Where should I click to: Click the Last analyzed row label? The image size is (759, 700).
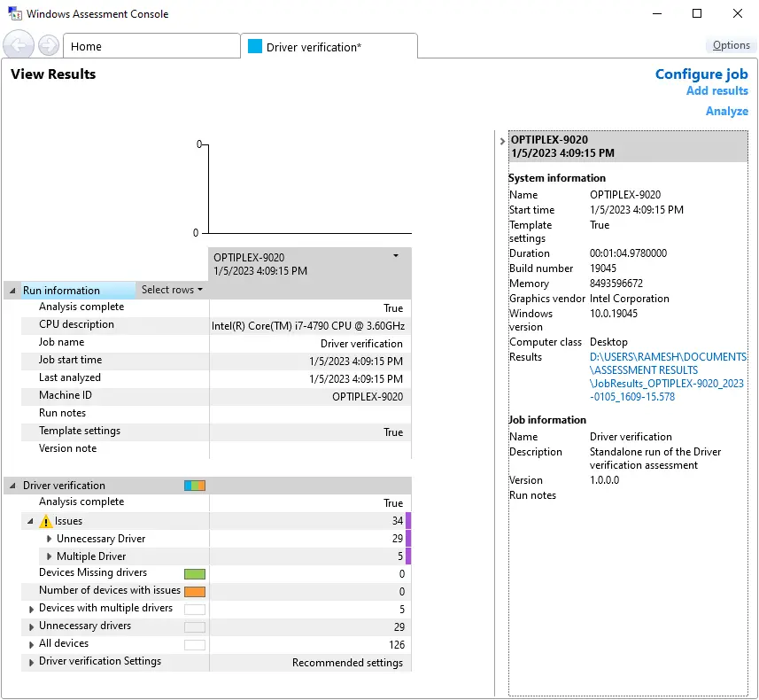[70, 377]
